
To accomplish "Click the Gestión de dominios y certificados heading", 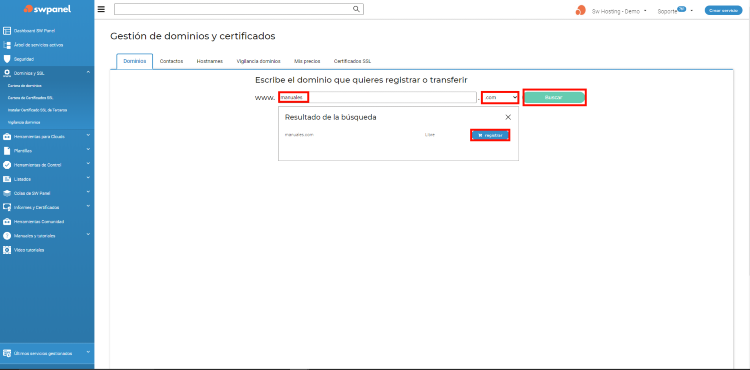I will pyautogui.click(x=193, y=36).
